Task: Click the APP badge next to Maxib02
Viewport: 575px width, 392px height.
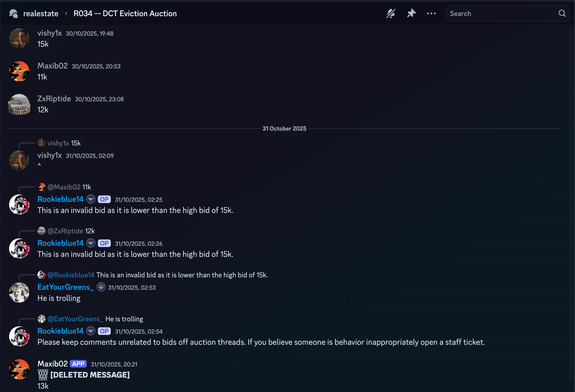Action: point(78,364)
